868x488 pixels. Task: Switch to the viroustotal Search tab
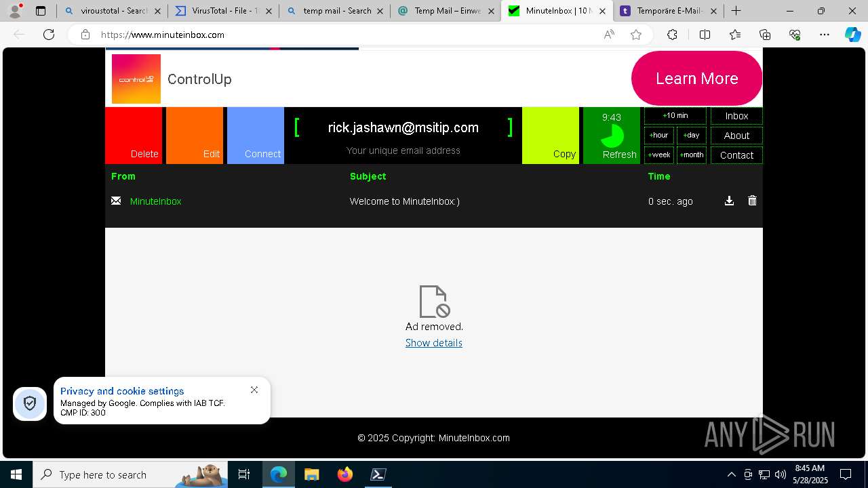[106, 11]
